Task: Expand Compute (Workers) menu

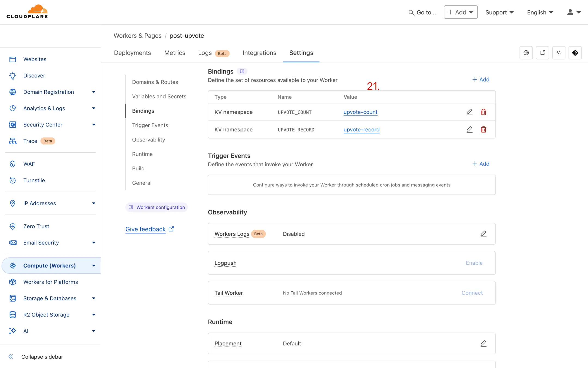Action: [94, 266]
